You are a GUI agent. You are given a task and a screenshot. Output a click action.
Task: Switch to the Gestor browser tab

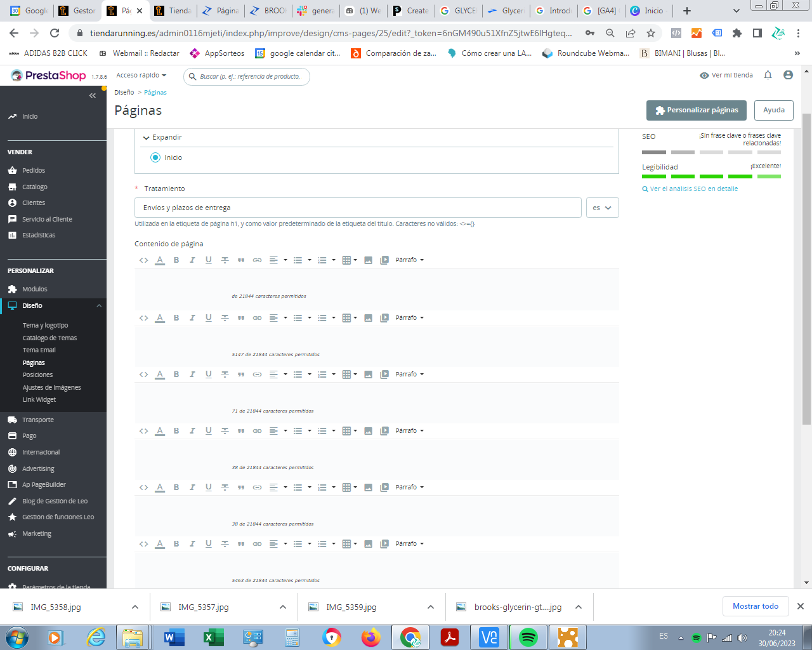tap(77, 11)
